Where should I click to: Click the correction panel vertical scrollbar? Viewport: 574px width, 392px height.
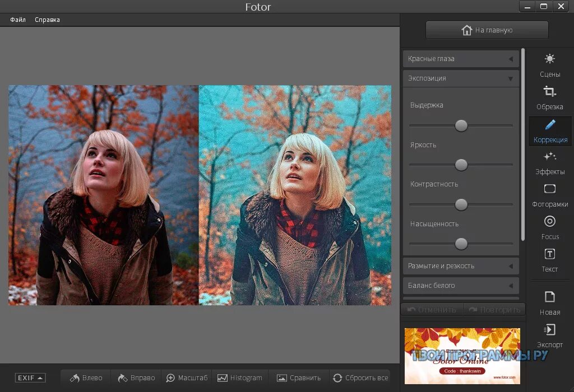coord(523,144)
